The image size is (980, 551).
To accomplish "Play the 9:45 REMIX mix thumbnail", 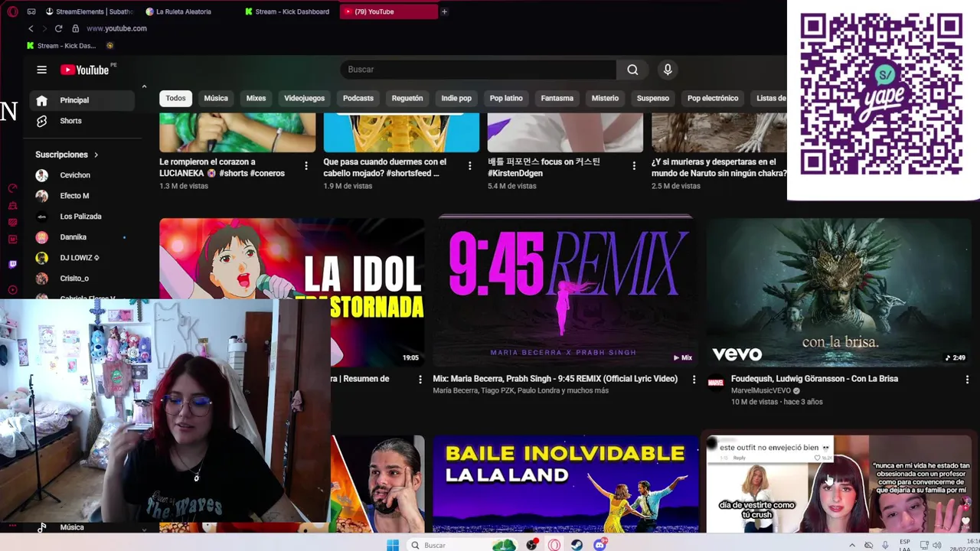I will click(565, 292).
